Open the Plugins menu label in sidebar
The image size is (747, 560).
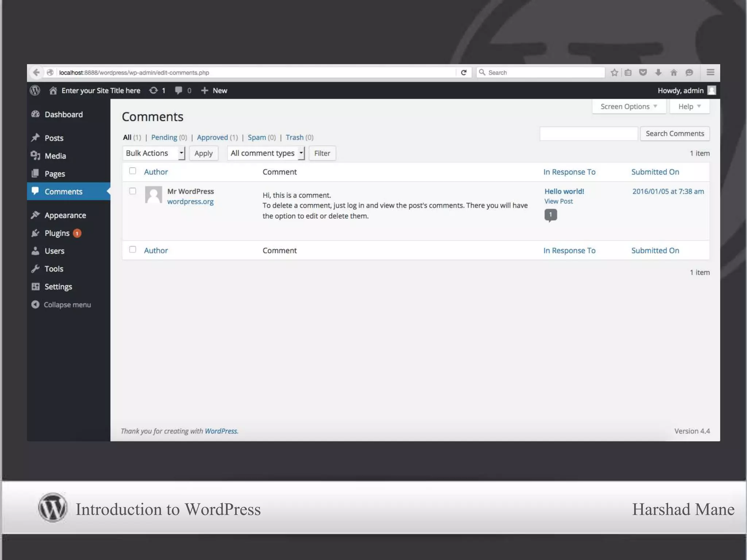tap(57, 233)
